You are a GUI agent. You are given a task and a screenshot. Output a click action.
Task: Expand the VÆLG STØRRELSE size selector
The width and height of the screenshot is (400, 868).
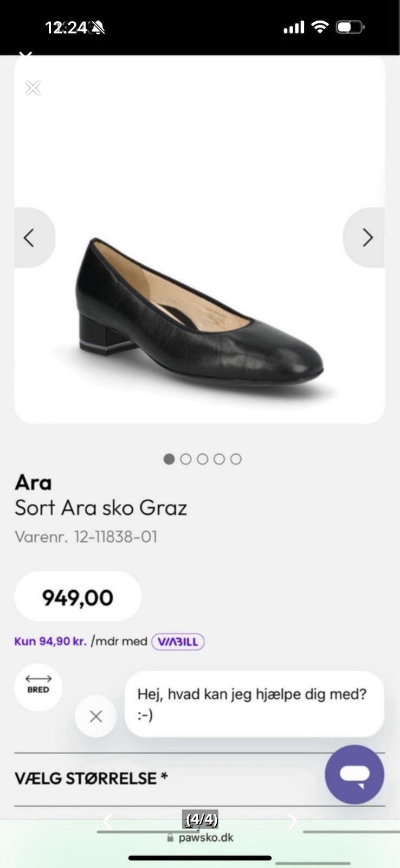coord(163,778)
